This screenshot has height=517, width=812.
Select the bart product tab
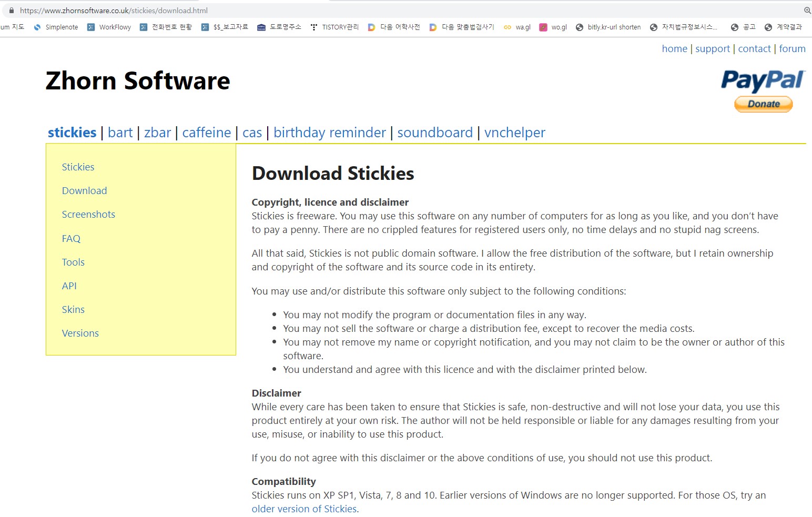click(120, 133)
